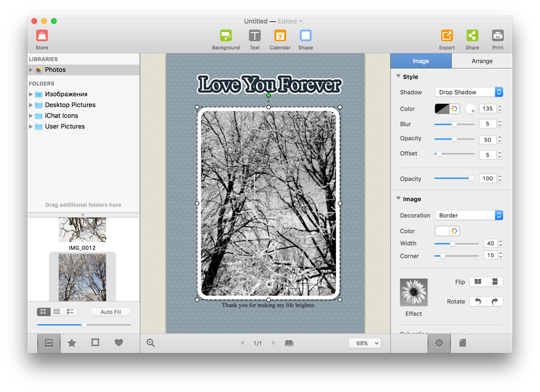Open the document pages inspector icon
This screenshot has width=540, height=392.
pyautogui.click(x=463, y=343)
